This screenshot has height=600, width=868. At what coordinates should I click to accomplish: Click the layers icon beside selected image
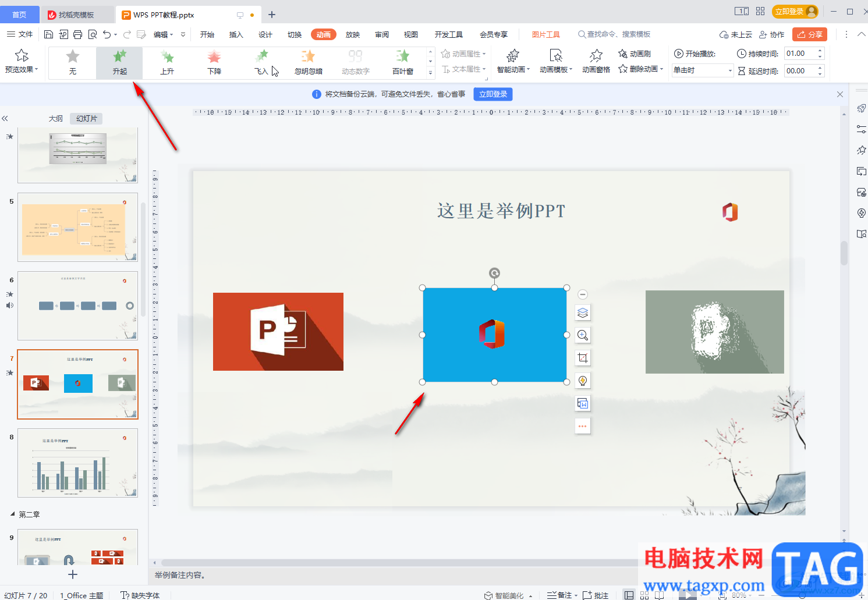point(583,313)
